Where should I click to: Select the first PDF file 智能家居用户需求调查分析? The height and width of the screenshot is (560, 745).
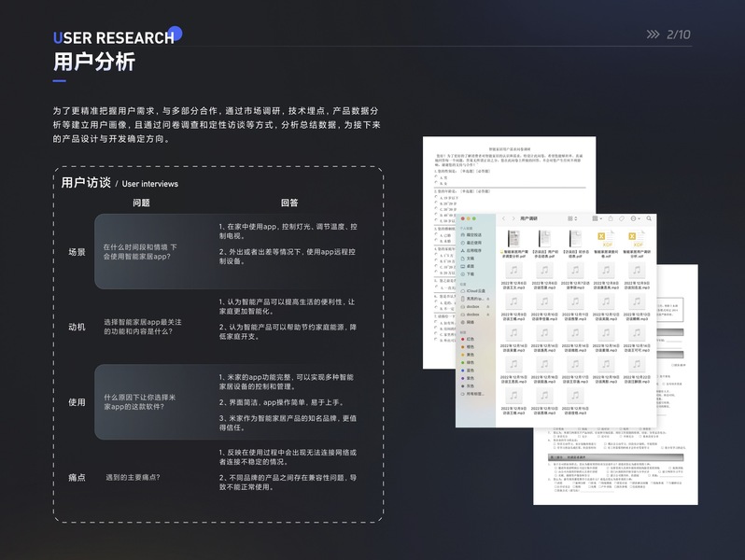click(x=513, y=244)
